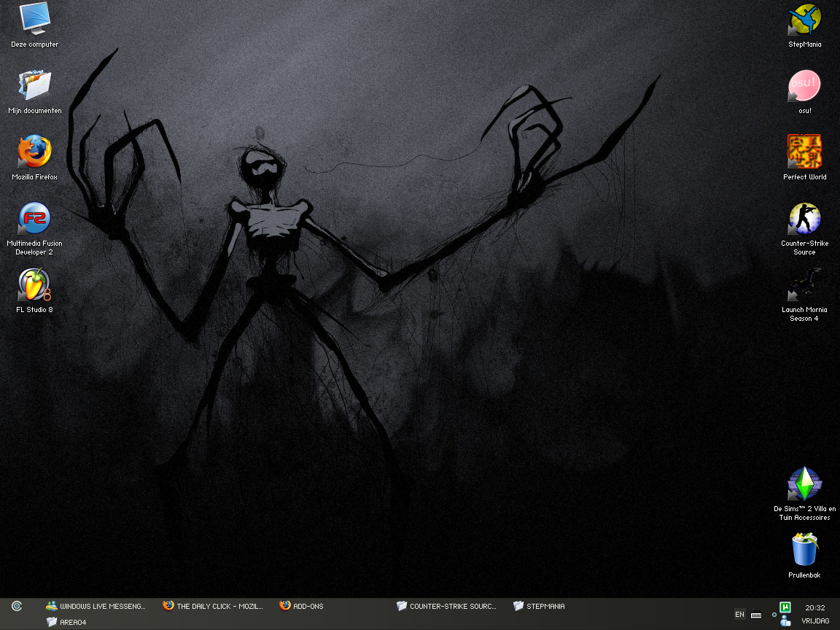Click the small circle tray icon
Image resolution: width=840 pixels, height=630 pixels.
(774, 615)
